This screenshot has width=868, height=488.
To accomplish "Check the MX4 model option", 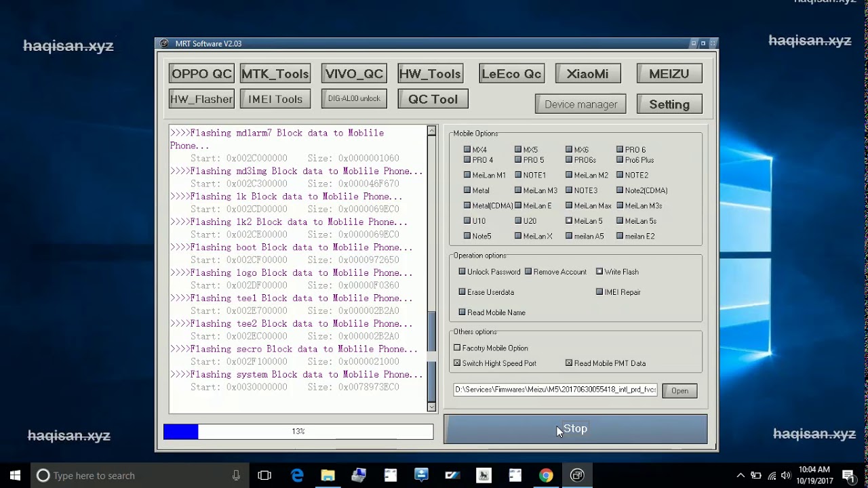I will click(467, 150).
